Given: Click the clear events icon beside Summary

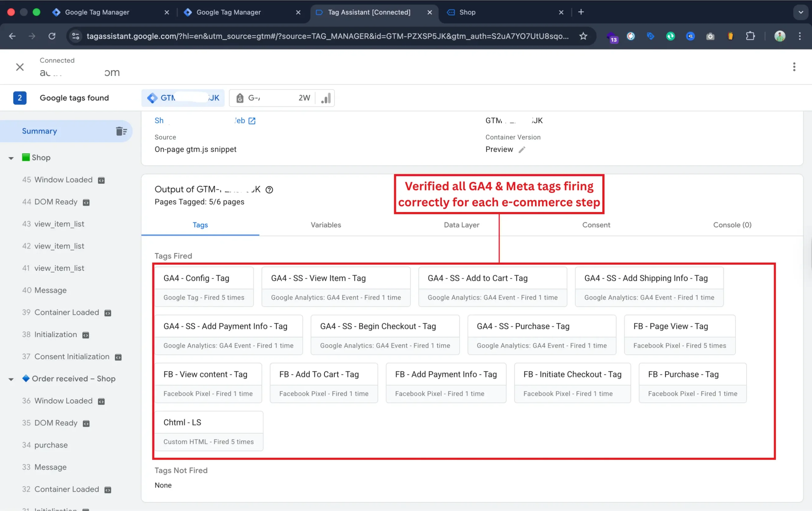Looking at the screenshot, I should point(121,131).
